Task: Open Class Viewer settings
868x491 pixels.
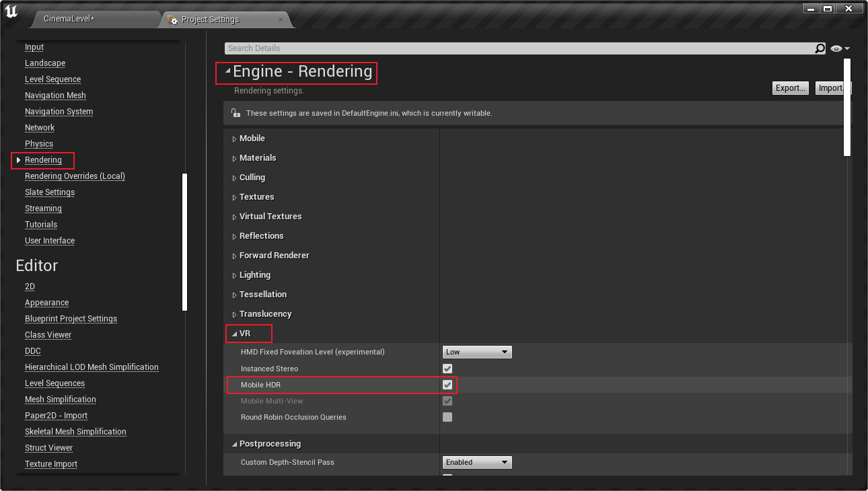Action: [48, 335]
